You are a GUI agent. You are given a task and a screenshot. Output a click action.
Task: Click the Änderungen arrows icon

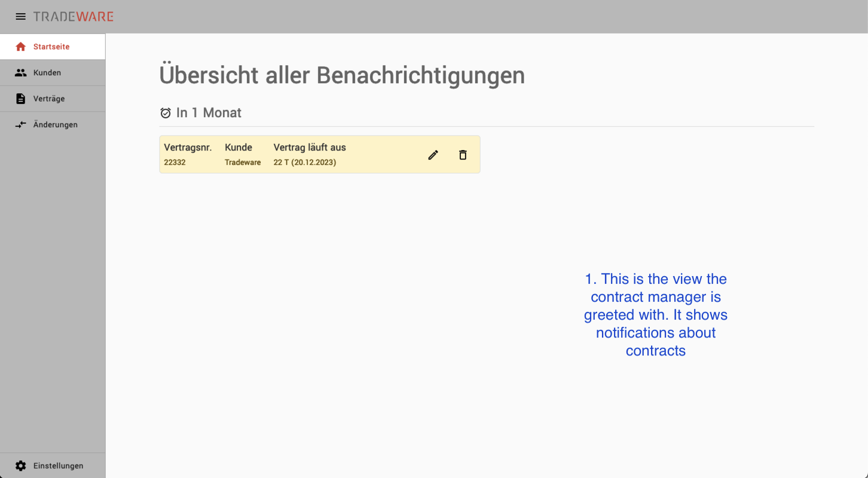(21, 125)
